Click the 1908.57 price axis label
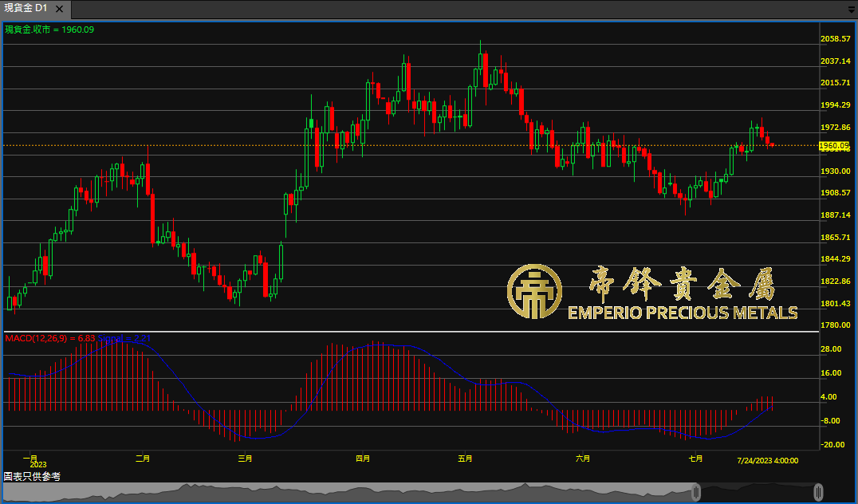This screenshot has height=504, width=858. (x=836, y=193)
